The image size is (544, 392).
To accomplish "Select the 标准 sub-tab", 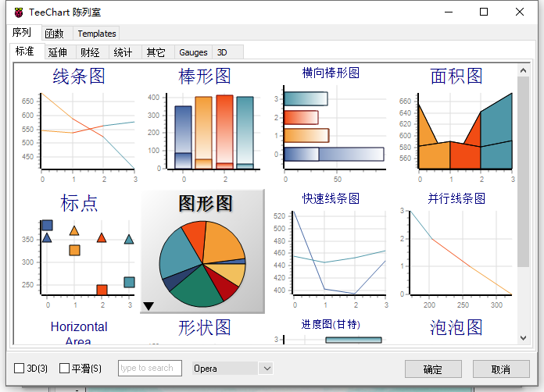I will point(27,52).
